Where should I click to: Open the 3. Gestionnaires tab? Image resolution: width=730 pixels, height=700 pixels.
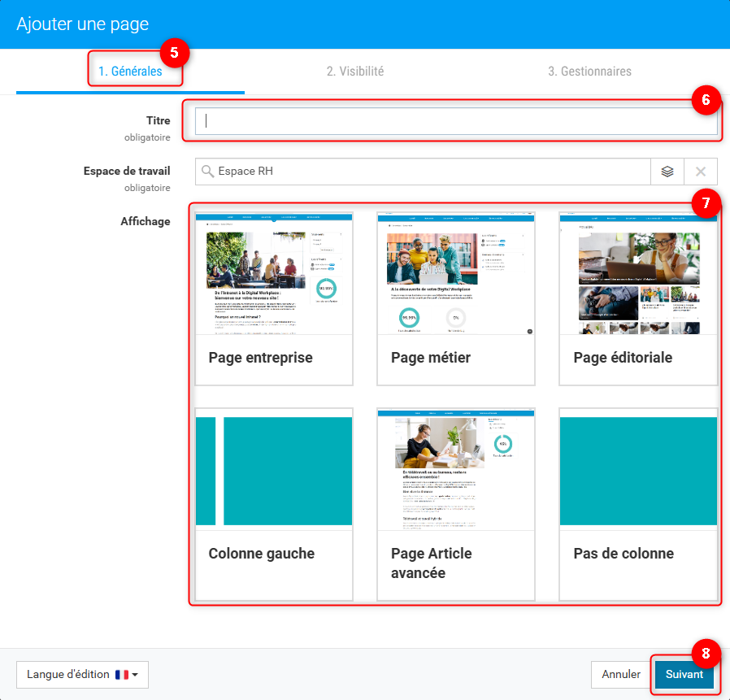589,72
